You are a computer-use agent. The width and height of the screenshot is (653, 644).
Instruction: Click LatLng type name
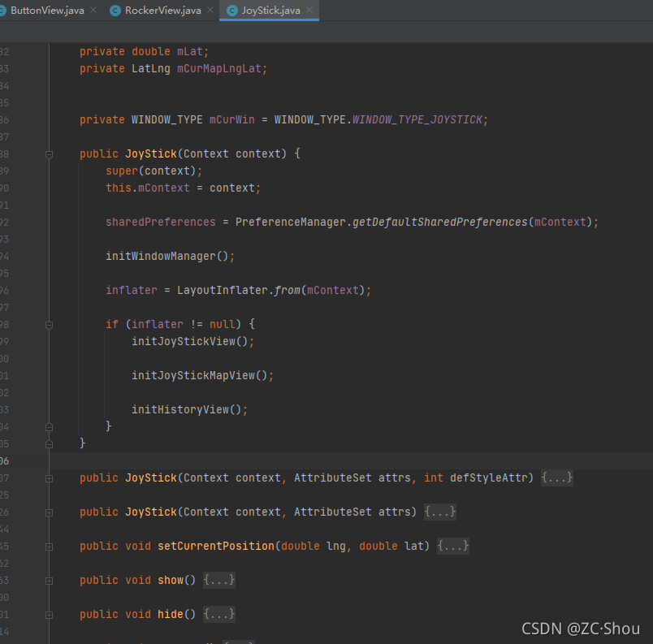click(x=151, y=69)
